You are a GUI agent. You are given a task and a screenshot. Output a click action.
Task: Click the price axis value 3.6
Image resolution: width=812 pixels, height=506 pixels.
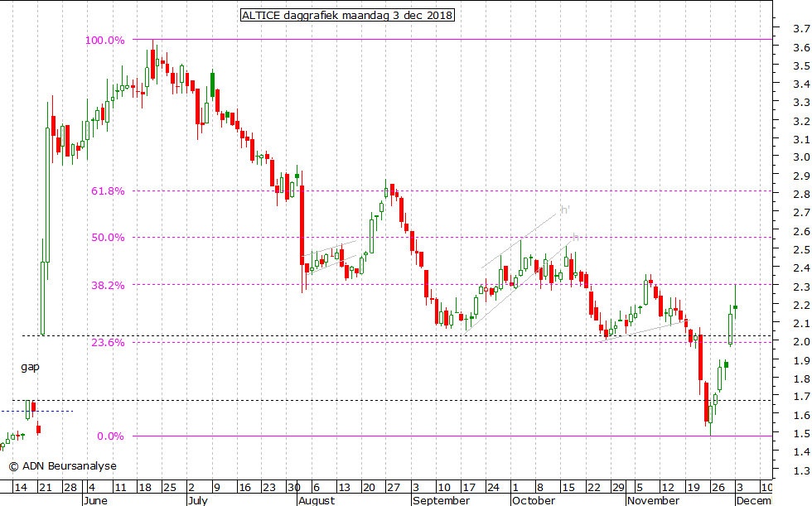pyautogui.click(x=801, y=47)
